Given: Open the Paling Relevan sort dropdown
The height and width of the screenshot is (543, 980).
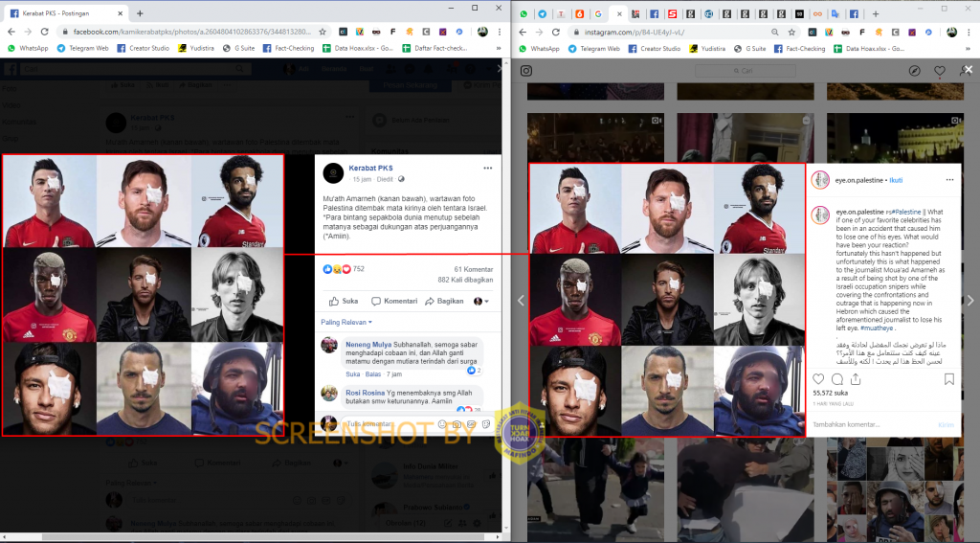Looking at the screenshot, I should [346, 322].
